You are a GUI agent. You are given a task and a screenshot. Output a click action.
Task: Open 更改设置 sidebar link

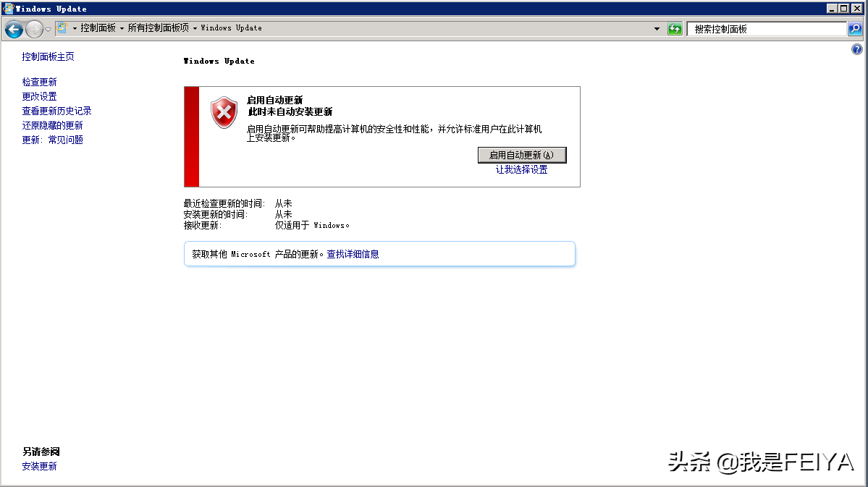39,96
